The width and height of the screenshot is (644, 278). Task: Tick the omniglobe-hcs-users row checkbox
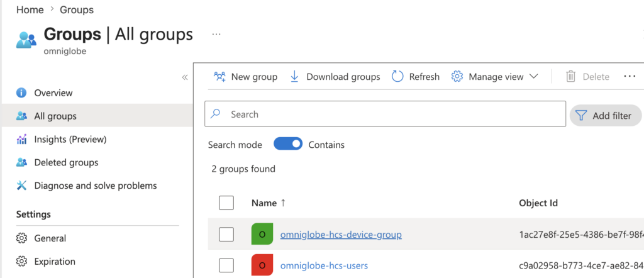226,265
